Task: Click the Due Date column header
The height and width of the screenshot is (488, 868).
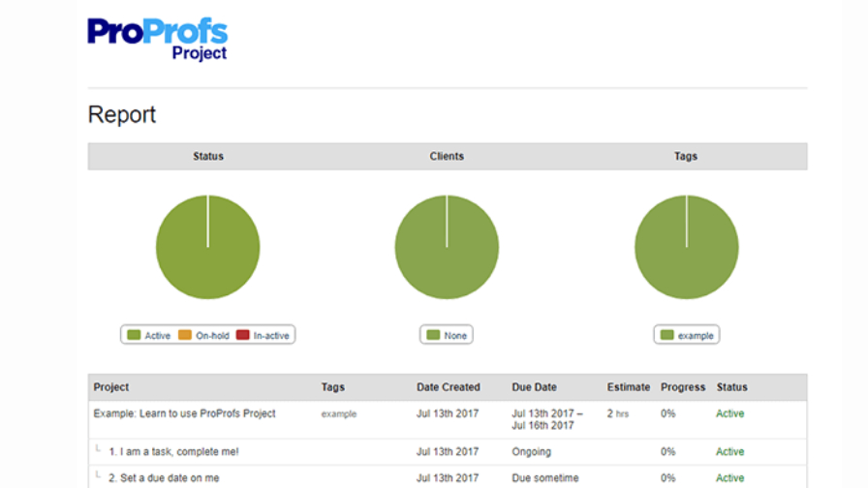Action: tap(534, 386)
